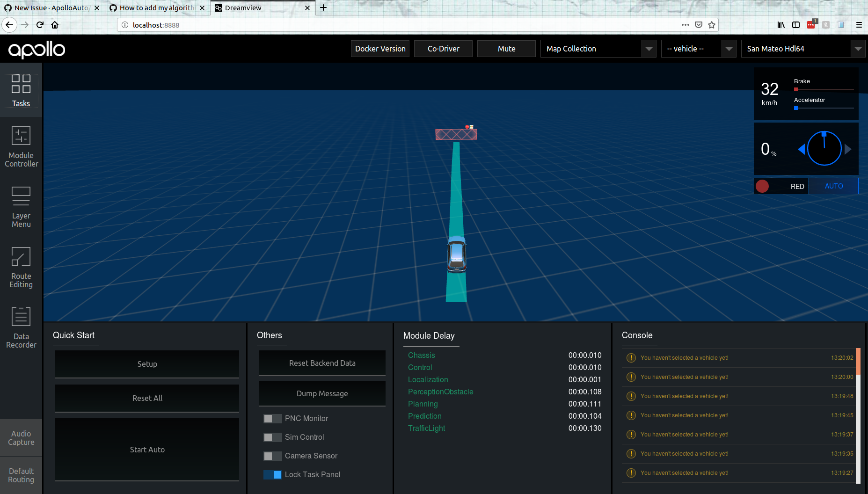Enable Sim Control
This screenshot has height=494, width=868.
272,437
